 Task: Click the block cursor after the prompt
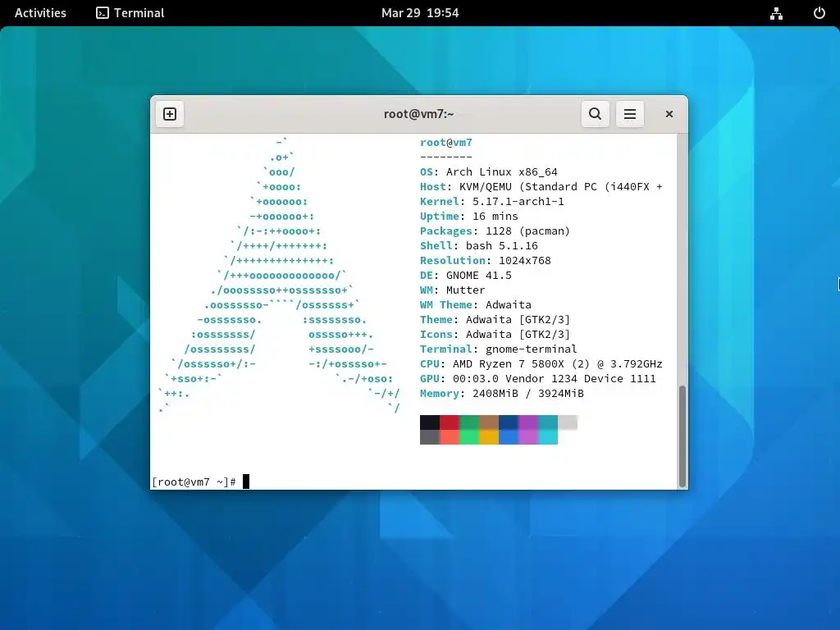(x=246, y=482)
